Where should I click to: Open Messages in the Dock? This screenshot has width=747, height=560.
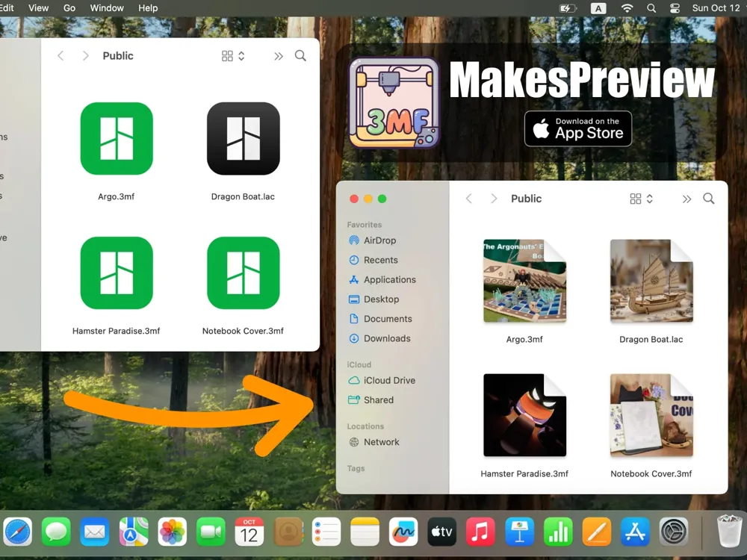56,532
